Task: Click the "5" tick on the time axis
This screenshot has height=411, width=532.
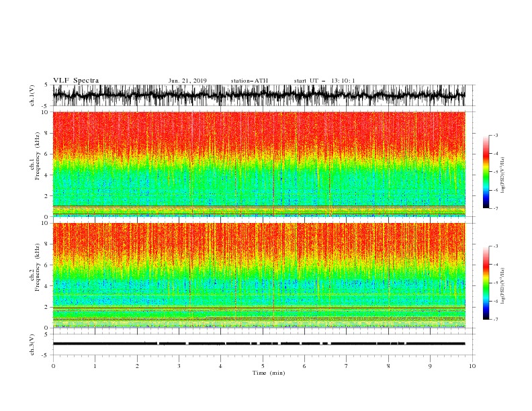Action: pyautogui.click(x=263, y=366)
